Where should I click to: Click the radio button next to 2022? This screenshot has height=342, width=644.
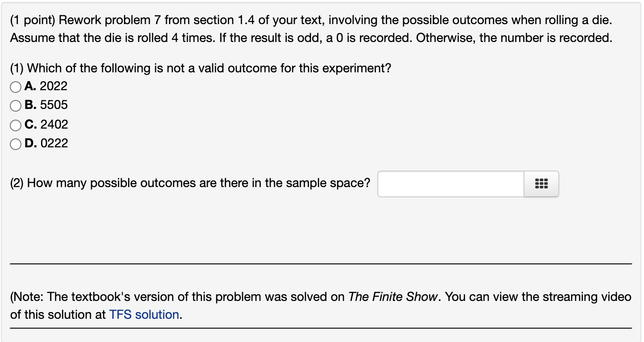(15, 87)
